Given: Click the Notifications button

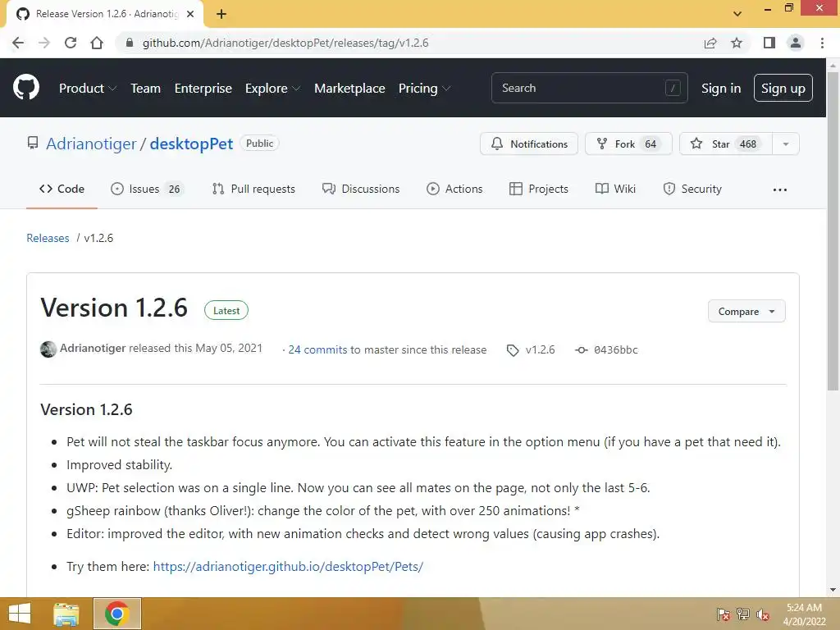Looking at the screenshot, I should [x=529, y=144].
